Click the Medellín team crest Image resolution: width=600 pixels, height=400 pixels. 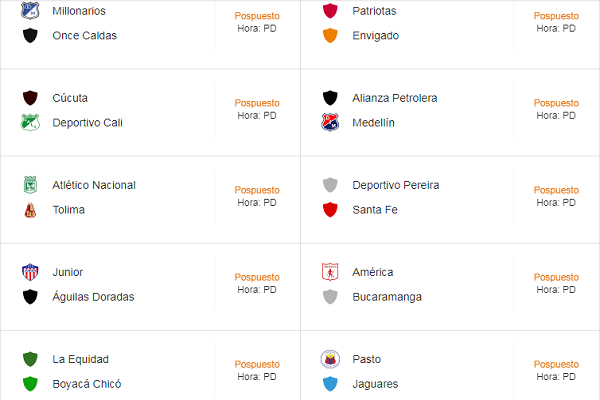click(x=330, y=122)
